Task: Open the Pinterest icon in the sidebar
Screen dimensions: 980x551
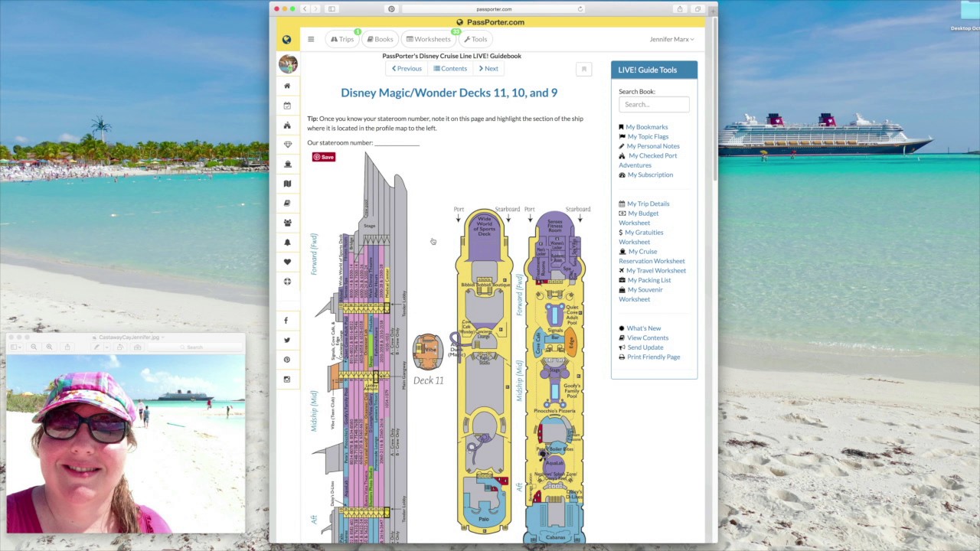Action: point(287,360)
